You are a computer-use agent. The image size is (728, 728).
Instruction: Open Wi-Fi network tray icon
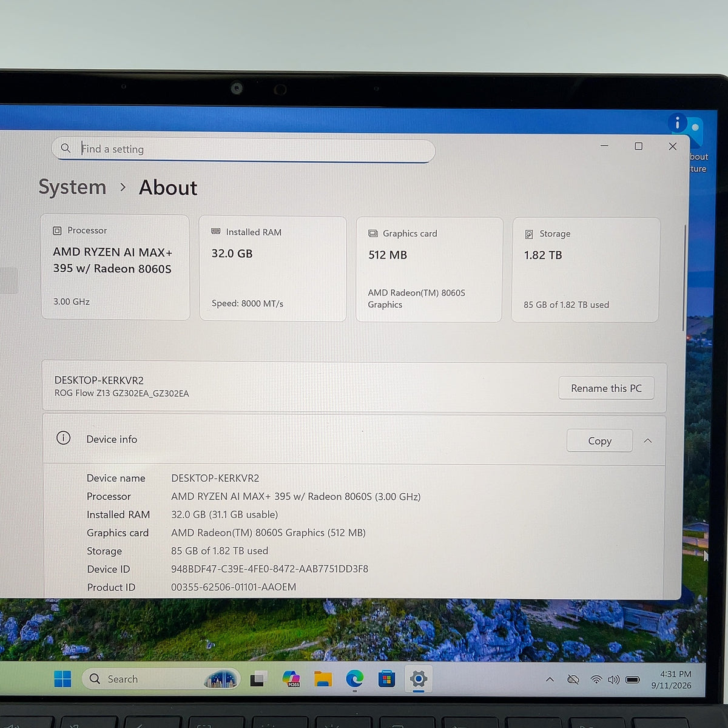coord(596,679)
